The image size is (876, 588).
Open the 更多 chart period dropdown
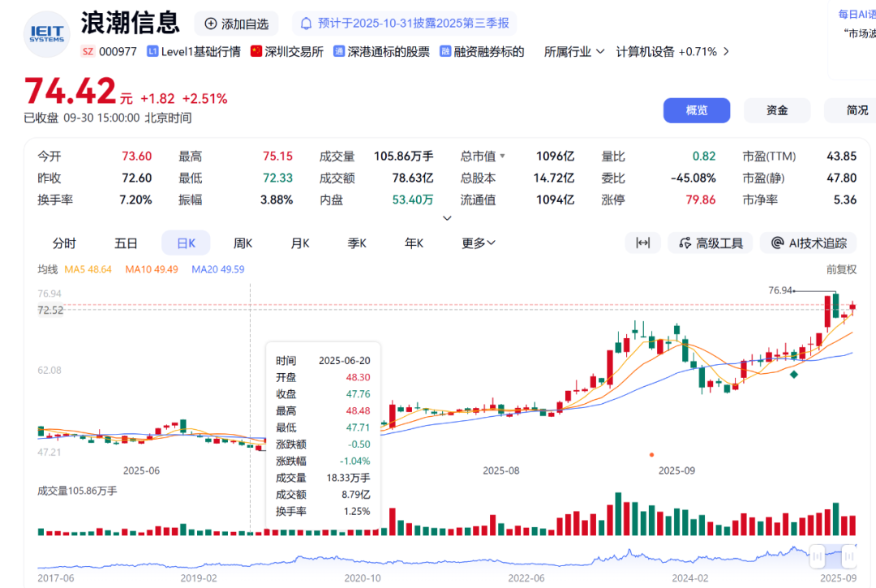[479, 242]
